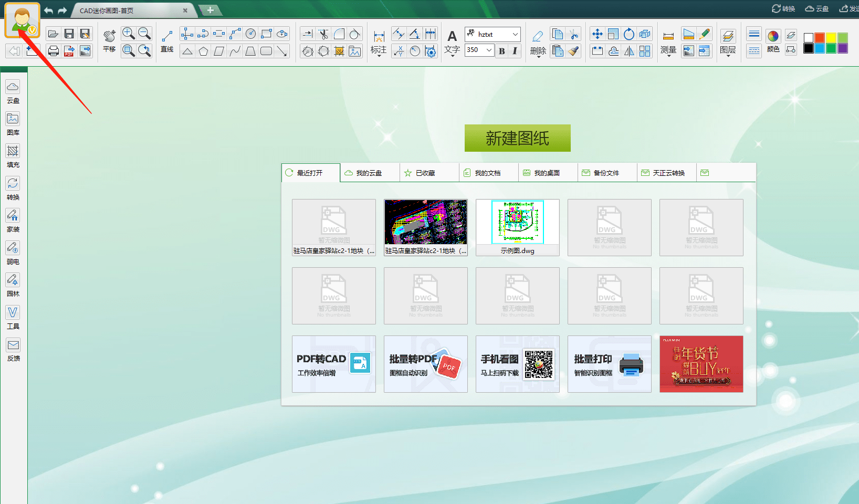Zoom out with the minus magnifier

[x=144, y=34]
